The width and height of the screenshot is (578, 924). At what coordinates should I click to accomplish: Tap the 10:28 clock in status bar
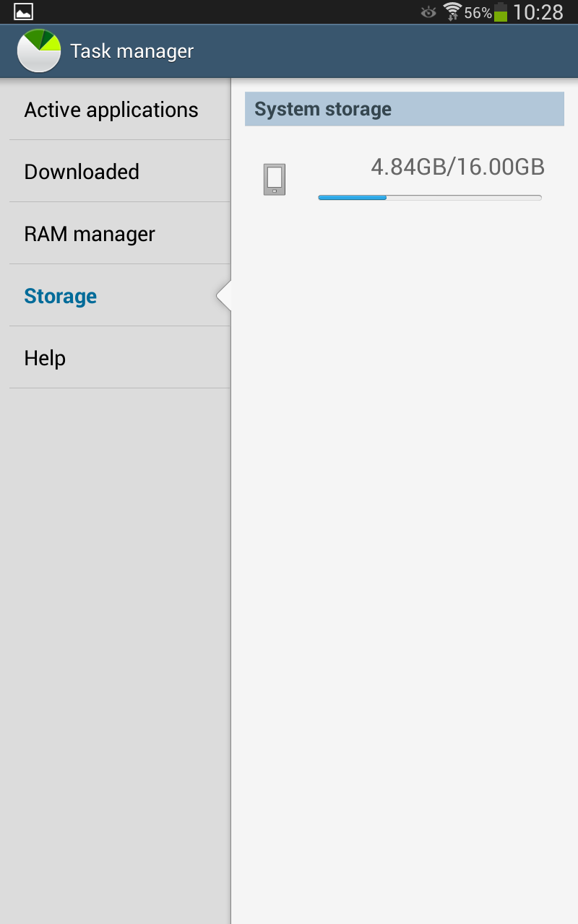coord(538,12)
